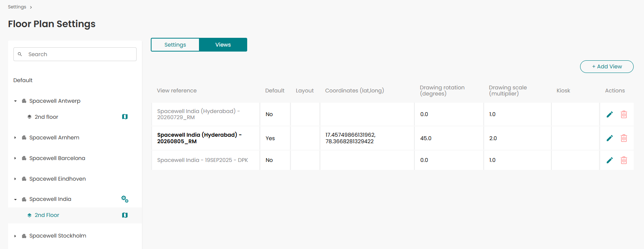Open the gears settings icon for Spacewell India

125,199
